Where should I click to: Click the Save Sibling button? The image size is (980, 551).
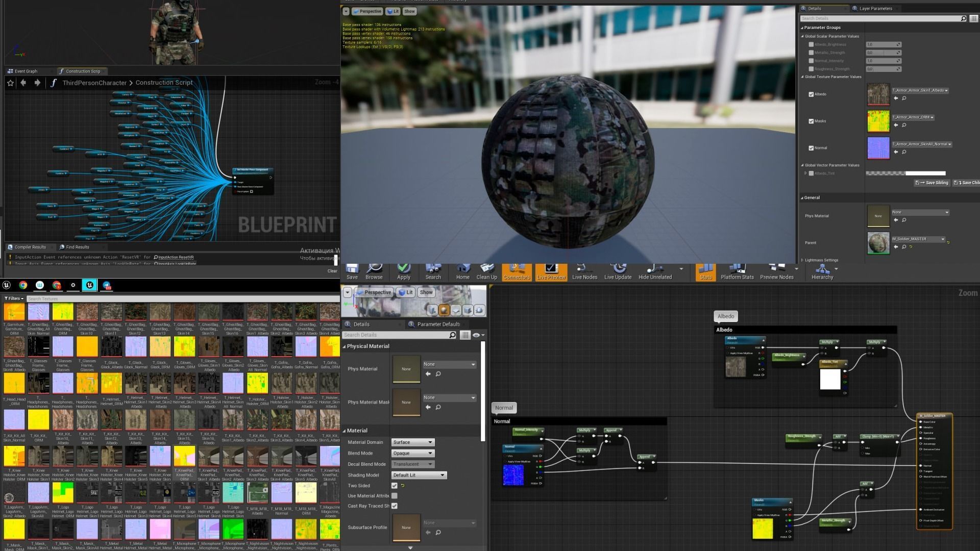[x=932, y=183]
